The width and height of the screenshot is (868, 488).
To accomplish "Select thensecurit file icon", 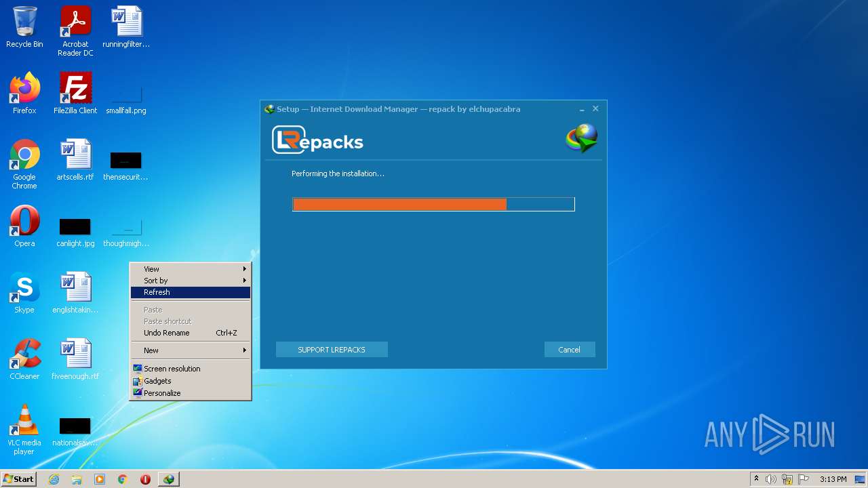I will click(x=126, y=166).
